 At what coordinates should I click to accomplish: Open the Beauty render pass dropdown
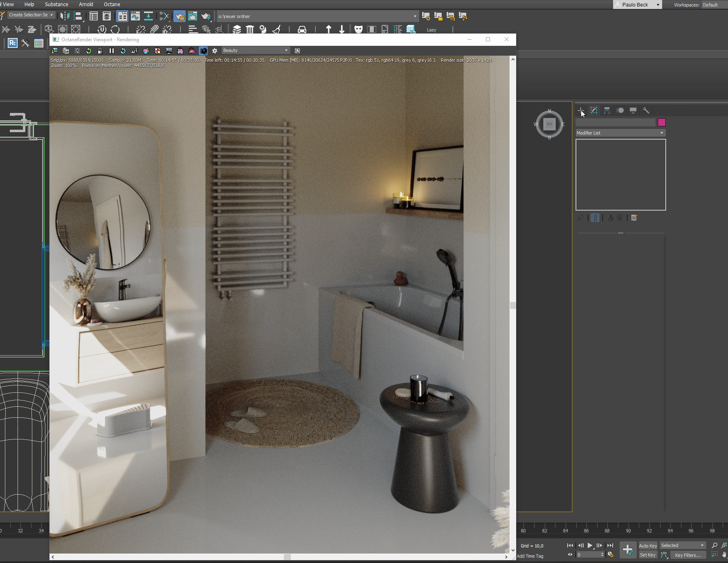coord(256,50)
